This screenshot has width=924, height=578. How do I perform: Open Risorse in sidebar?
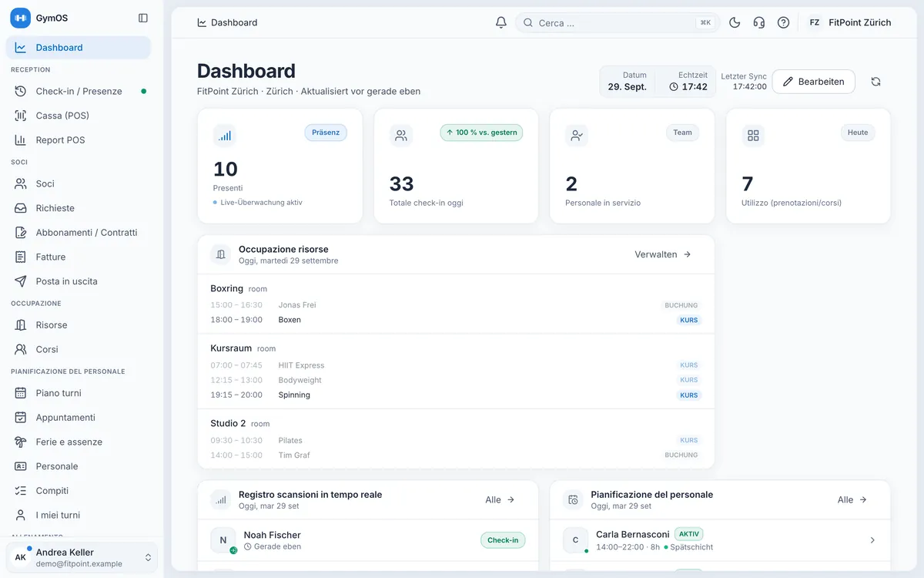[x=79, y=325]
